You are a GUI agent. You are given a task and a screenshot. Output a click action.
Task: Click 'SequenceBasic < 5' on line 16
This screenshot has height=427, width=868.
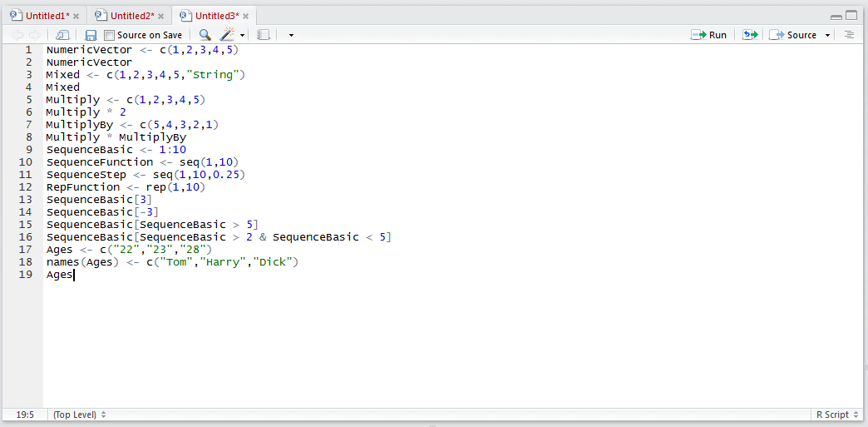pos(328,237)
